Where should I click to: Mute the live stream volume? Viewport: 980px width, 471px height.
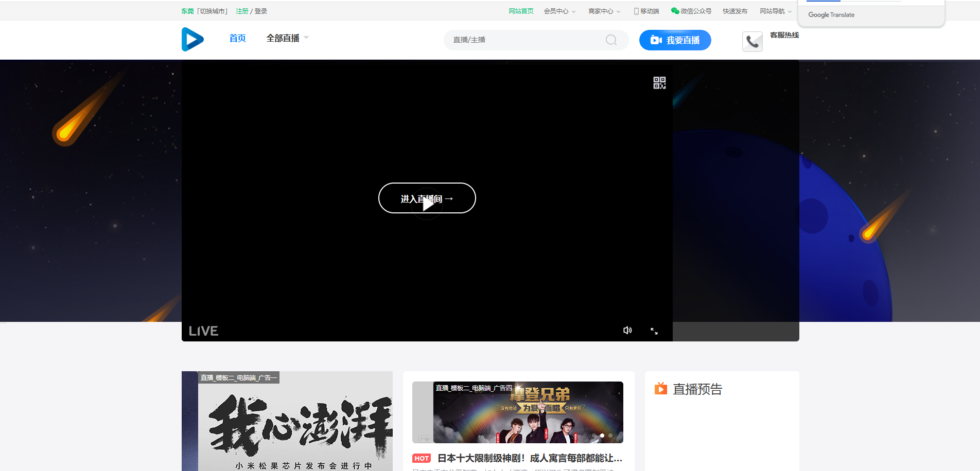627,331
